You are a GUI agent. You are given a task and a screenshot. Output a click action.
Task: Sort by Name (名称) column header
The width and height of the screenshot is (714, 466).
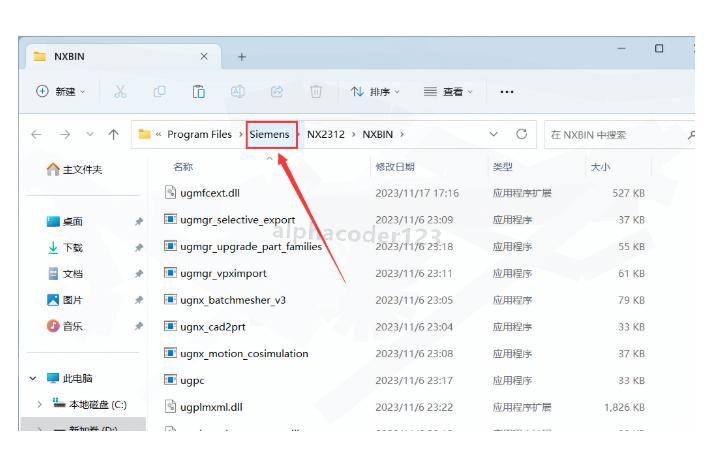tap(183, 167)
